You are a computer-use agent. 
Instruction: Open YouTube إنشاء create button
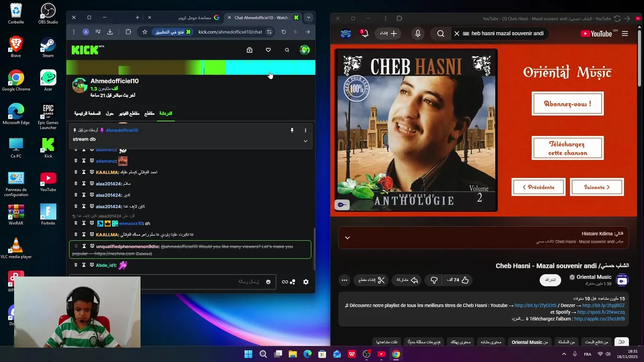point(389,34)
